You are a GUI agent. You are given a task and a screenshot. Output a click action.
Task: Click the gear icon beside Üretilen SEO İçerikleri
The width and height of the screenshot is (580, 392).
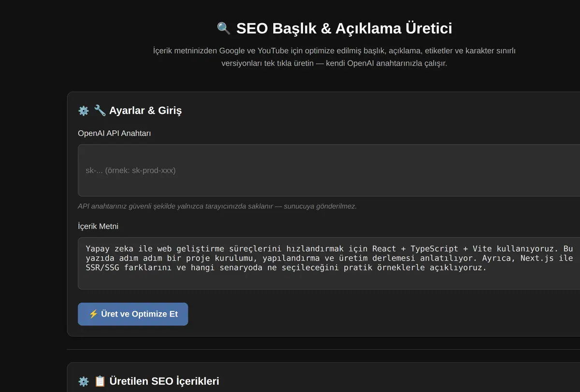pos(84,381)
